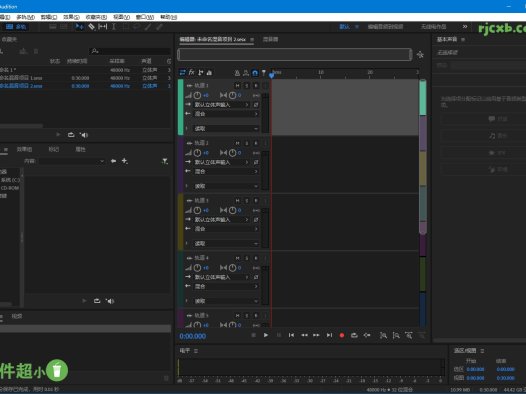The width and height of the screenshot is (526, 394).
Task: Open track 3 output 混合 dropdown
Action: pos(226,229)
